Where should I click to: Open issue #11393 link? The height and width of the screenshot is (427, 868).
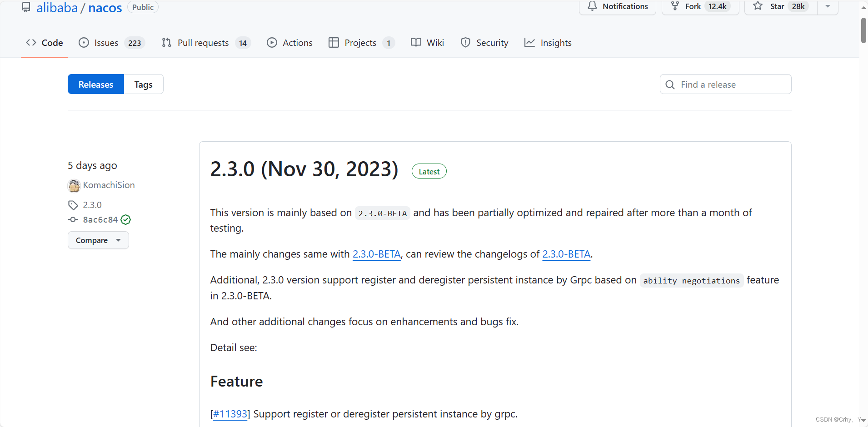tap(230, 414)
